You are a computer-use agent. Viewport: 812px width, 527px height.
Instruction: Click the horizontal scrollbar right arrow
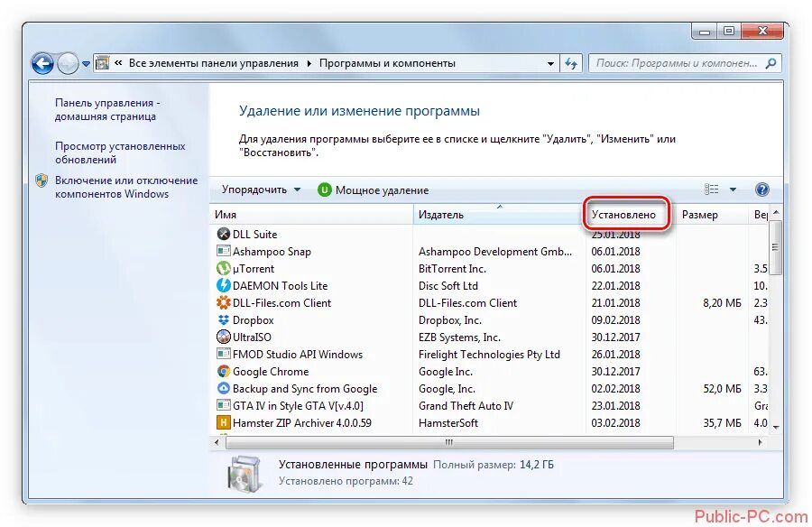pyautogui.click(x=760, y=442)
